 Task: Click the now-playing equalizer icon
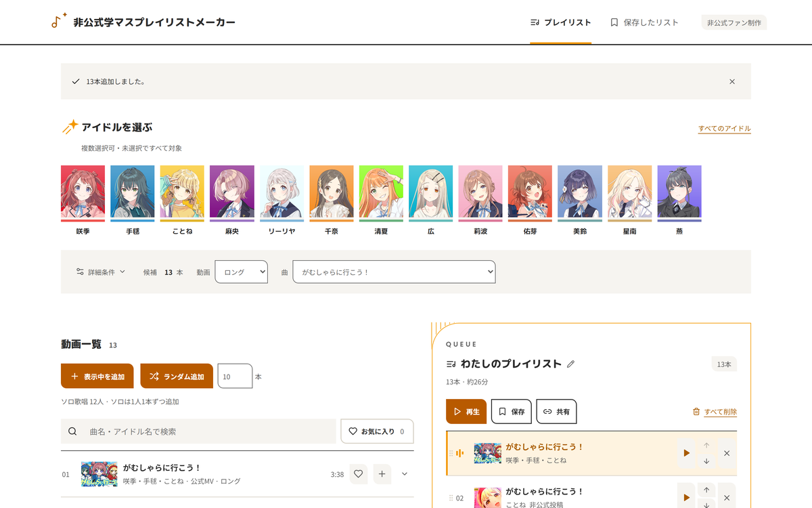coord(460,453)
